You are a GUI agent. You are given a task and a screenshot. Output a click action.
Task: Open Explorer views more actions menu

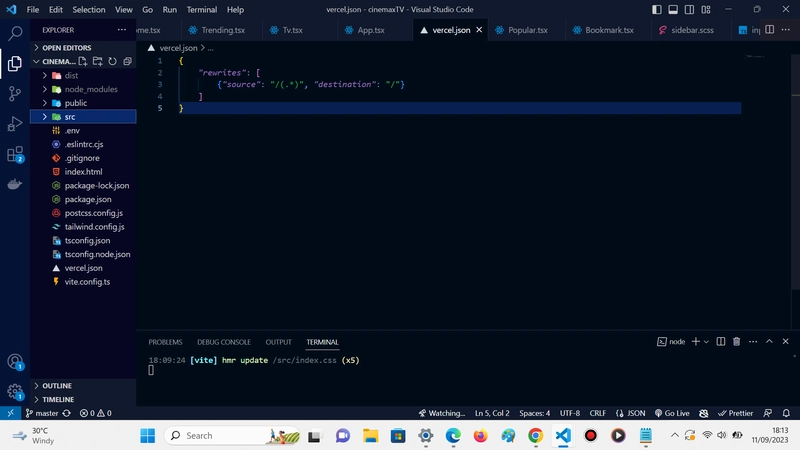[121, 30]
